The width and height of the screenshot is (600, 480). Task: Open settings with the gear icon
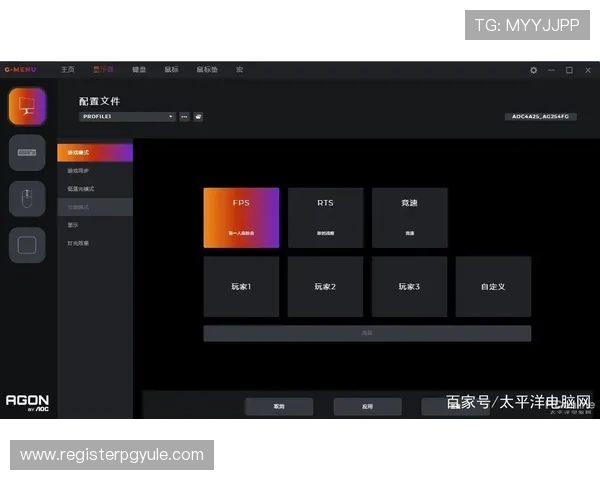tap(533, 70)
